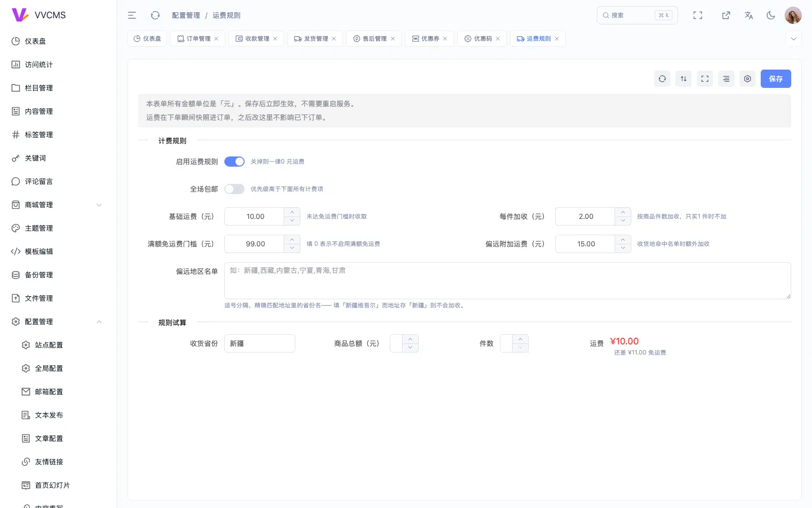Image resolution: width=812 pixels, height=508 pixels.
Task: Focus the 偏远地区名单 text area
Action: tap(507, 280)
